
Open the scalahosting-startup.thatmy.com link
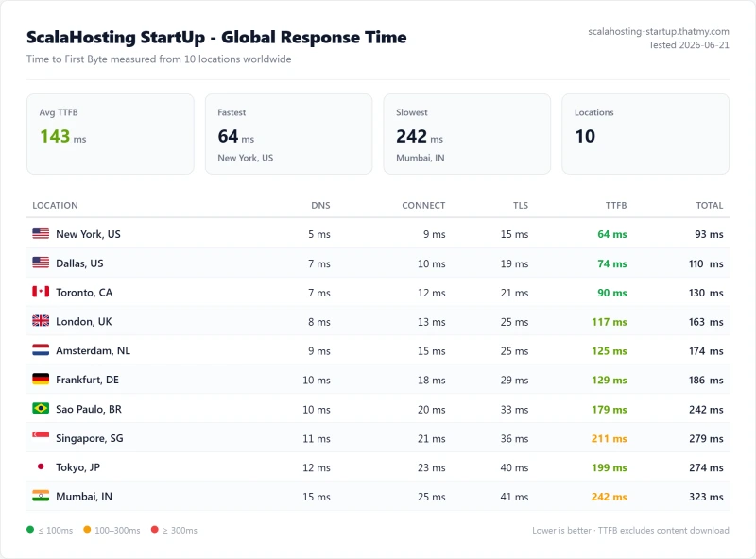coord(658,32)
